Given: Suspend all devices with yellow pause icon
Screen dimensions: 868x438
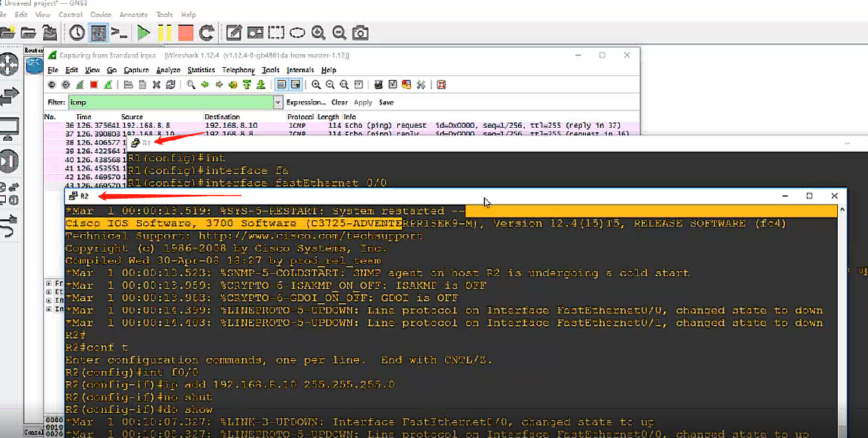Looking at the screenshot, I should (x=164, y=32).
